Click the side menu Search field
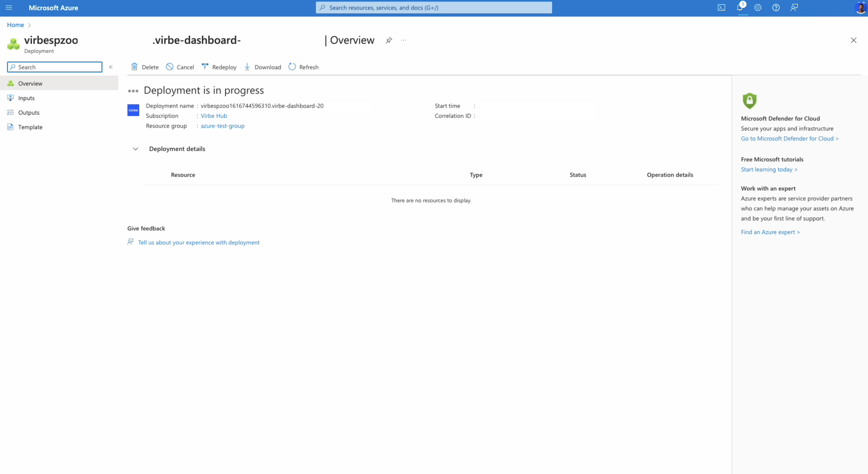Screen dimensions: 868x474 55,67
